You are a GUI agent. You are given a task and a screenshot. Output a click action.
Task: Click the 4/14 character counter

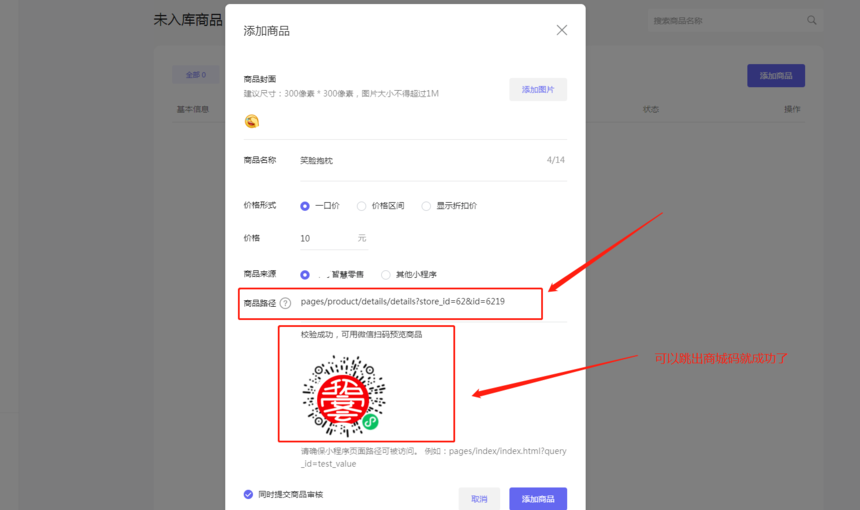pos(556,160)
